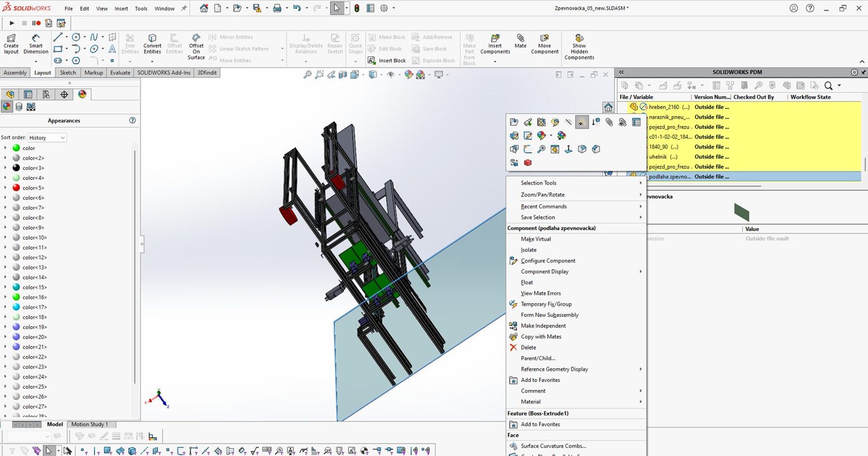Click Show Hidden Components icon
This screenshot has width=868, height=456.
579,46
